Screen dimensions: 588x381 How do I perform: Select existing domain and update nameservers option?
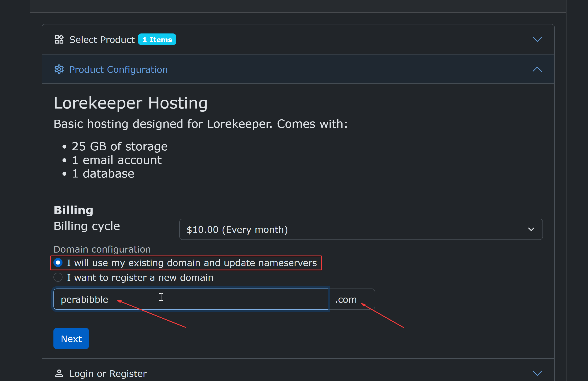pyautogui.click(x=58, y=263)
